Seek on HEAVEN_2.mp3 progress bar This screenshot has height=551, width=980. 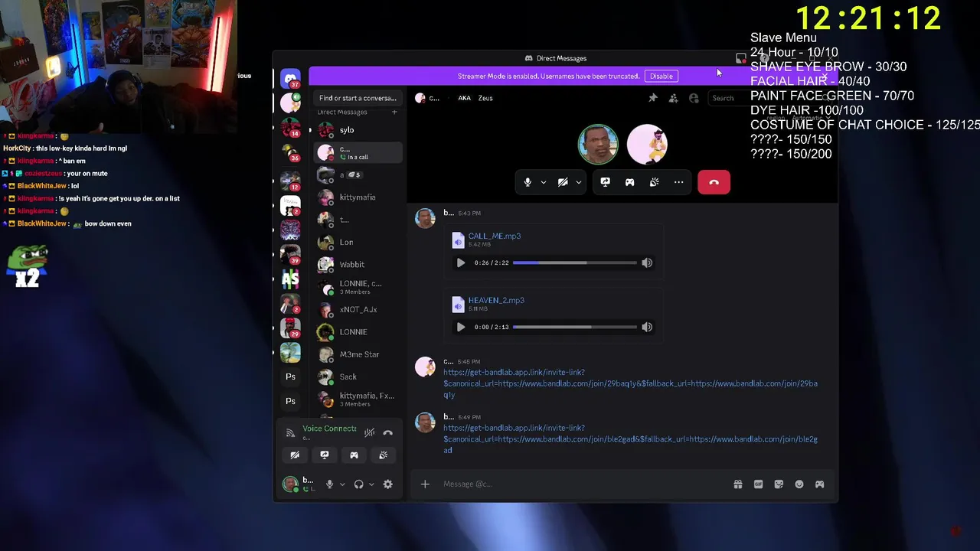575,327
